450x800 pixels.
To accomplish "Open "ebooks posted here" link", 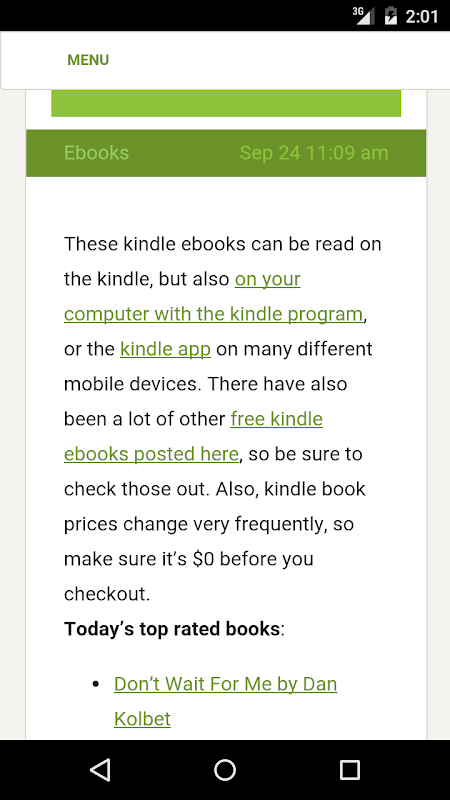I will [151, 454].
